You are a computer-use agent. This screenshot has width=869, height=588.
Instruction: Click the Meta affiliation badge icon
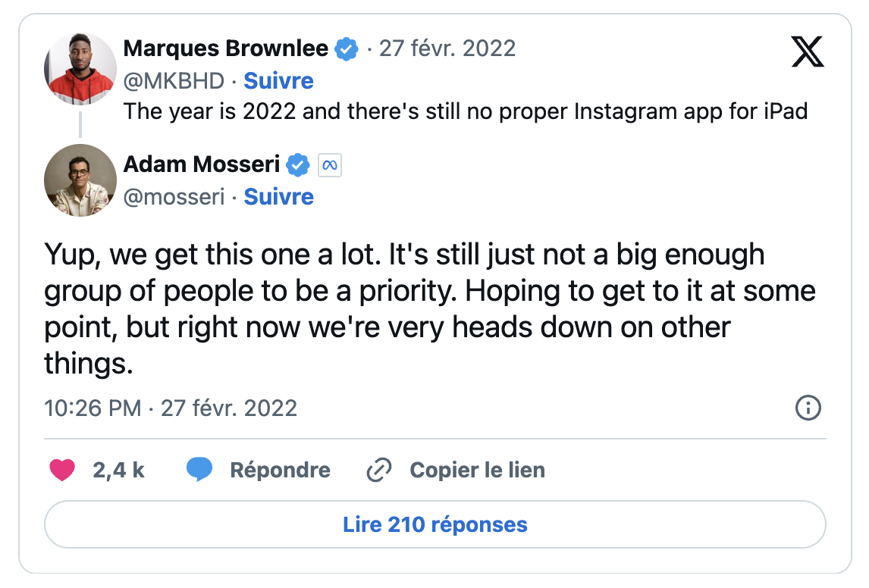point(330,165)
